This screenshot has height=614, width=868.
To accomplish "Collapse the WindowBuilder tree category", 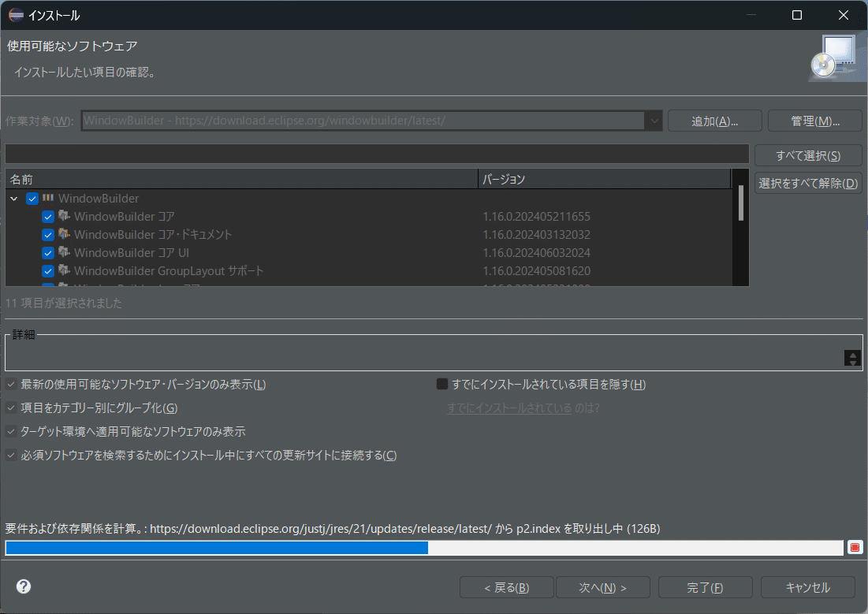I will (14, 198).
